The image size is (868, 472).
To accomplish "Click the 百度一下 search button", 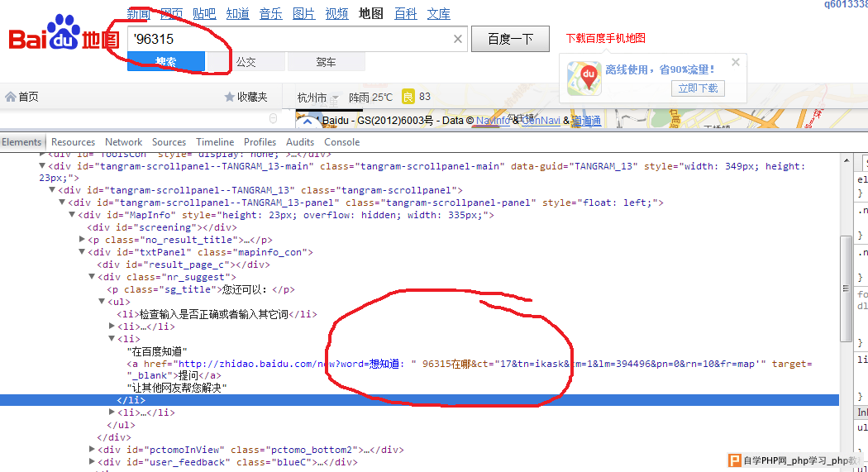I will tap(510, 39).
